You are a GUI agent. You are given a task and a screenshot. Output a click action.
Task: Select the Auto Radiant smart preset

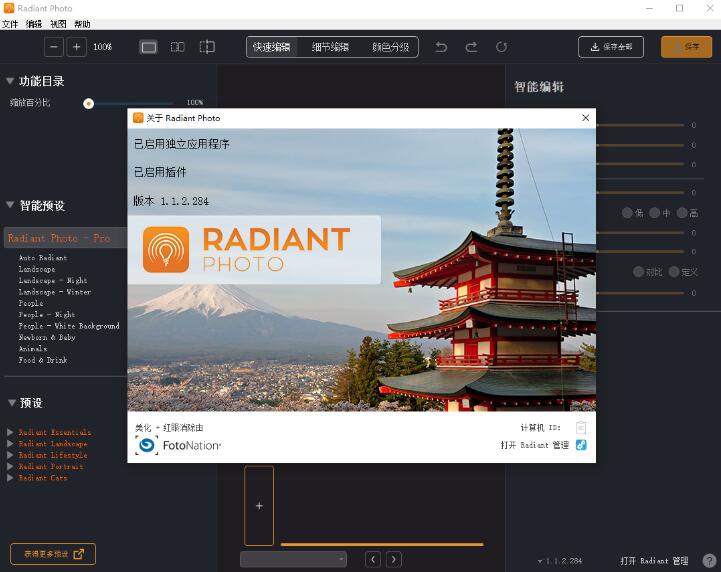tap(43, 257)
